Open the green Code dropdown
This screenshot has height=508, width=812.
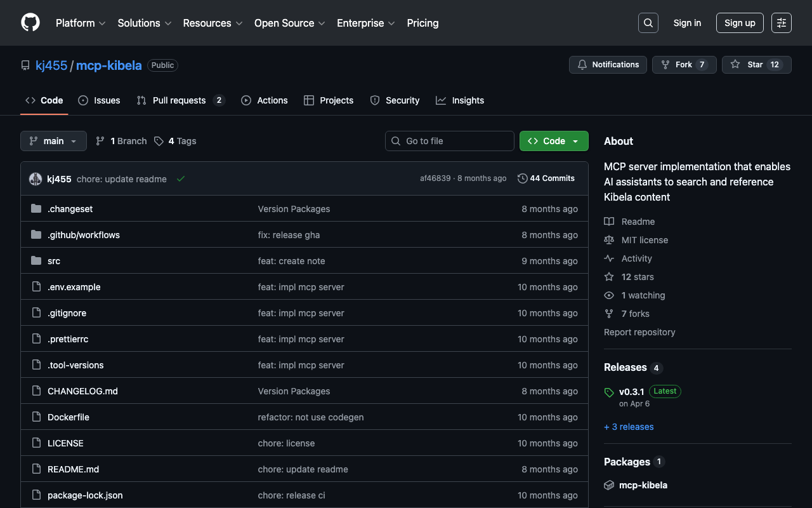pyautogui.click(x=553, y=141)
